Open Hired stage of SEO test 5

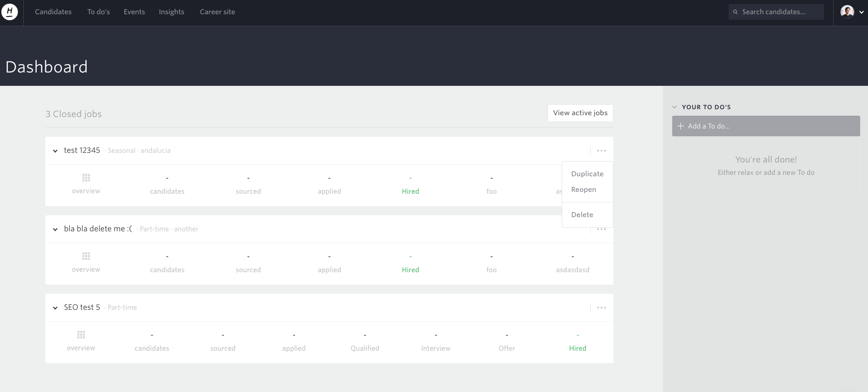(x=578, y=342)
